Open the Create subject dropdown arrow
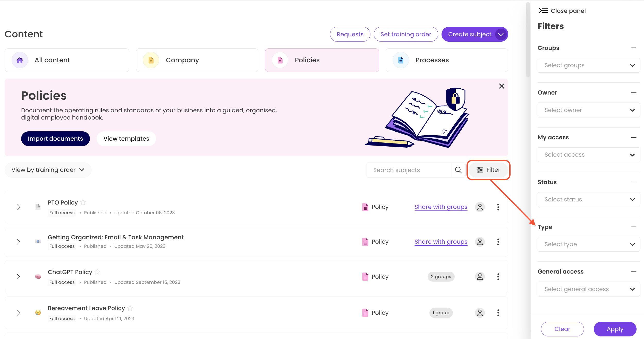Viewport: 644px width, 339px height. pyautogui.click(x=501, y=34)
